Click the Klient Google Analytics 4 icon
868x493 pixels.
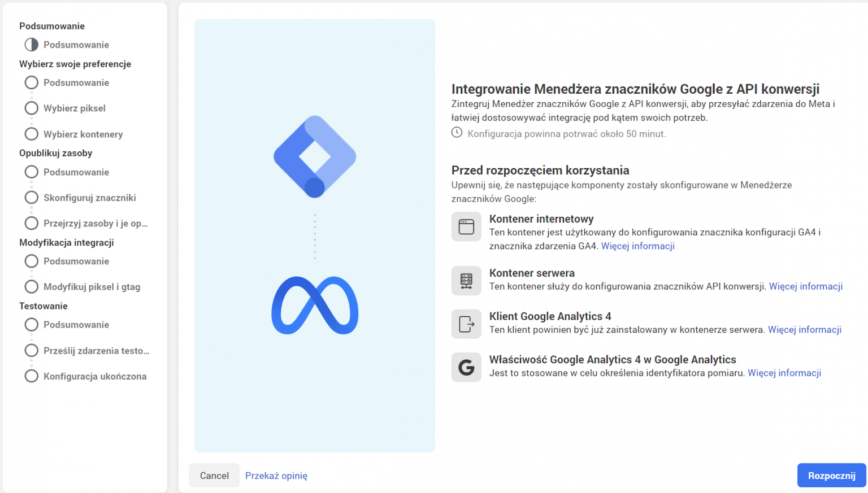pyautogui.click(x=466, y=324)
